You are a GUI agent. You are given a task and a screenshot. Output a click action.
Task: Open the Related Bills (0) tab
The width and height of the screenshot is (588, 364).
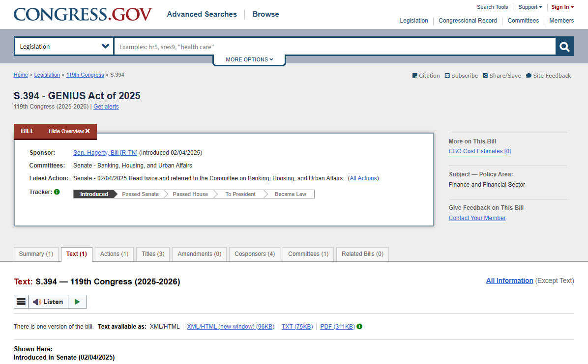coord(363,254)
